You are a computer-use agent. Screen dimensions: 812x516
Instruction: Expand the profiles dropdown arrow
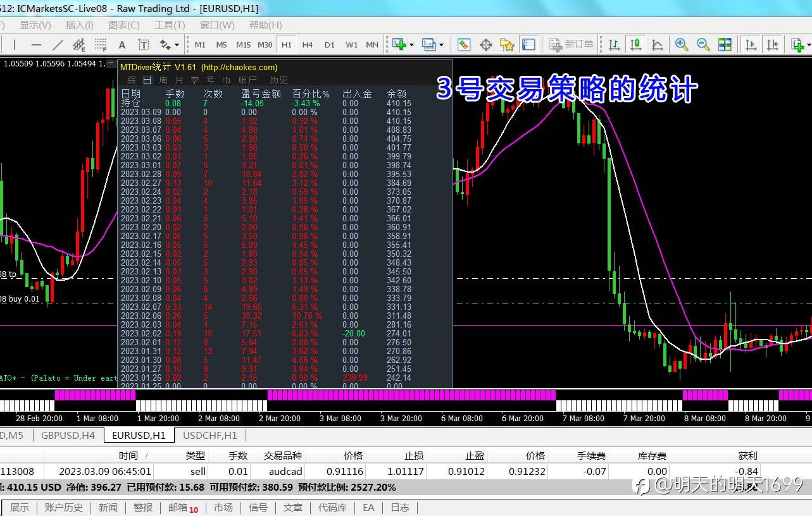point(441,45)
